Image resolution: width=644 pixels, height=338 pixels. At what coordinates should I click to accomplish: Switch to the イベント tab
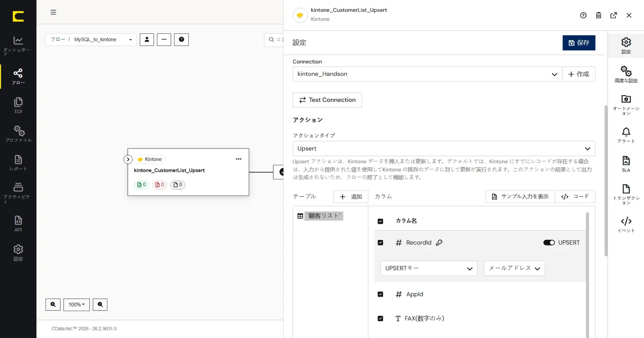point(626,225)
